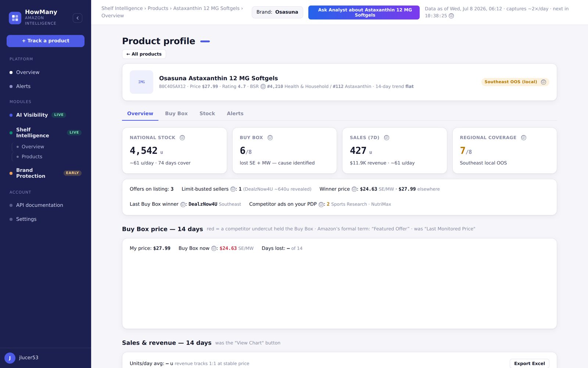The height and width of the screenshot is (368, 588).
Task: Click the product IMG thumbnail
Action: pyautogui.click(x=141, y=82)
